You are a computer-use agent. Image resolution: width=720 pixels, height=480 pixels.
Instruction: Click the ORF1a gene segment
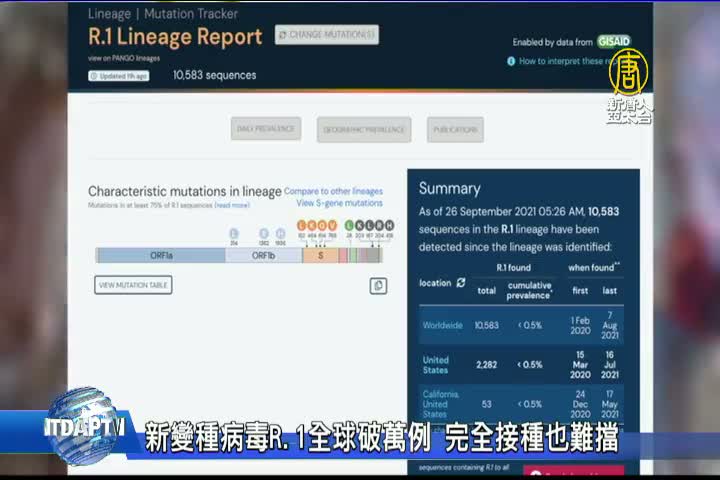pos(160,255)
